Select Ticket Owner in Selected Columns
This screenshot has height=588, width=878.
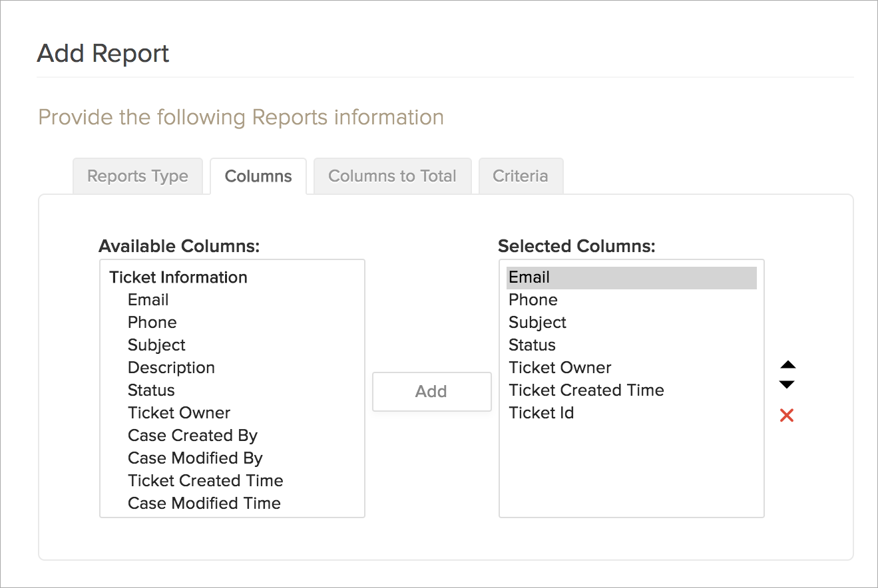click(x=560, y=368)
